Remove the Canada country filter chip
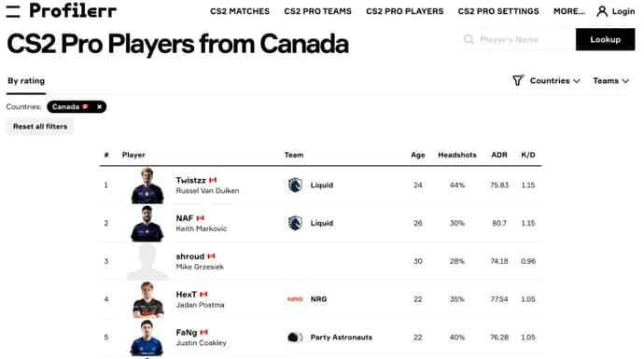 99,106
